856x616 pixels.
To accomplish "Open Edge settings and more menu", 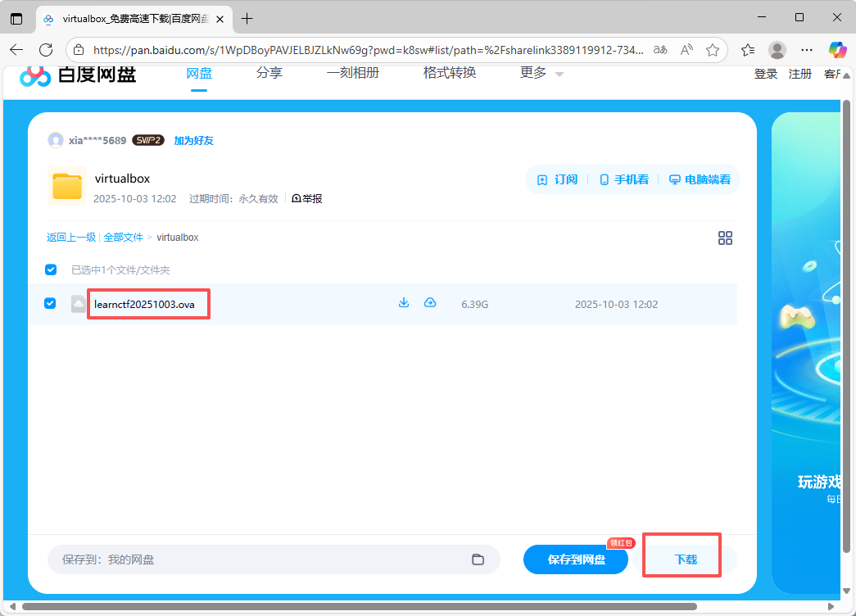I will coord(807,50).
